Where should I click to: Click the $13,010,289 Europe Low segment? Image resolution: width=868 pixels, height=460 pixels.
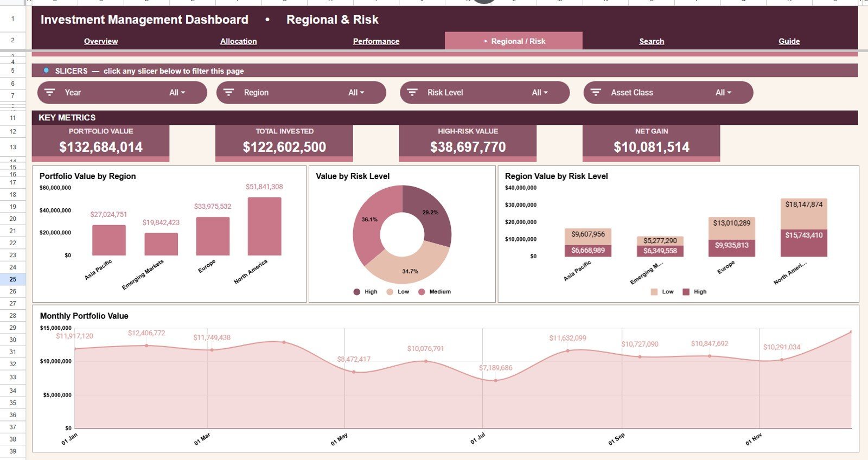(x=732, y=228)
